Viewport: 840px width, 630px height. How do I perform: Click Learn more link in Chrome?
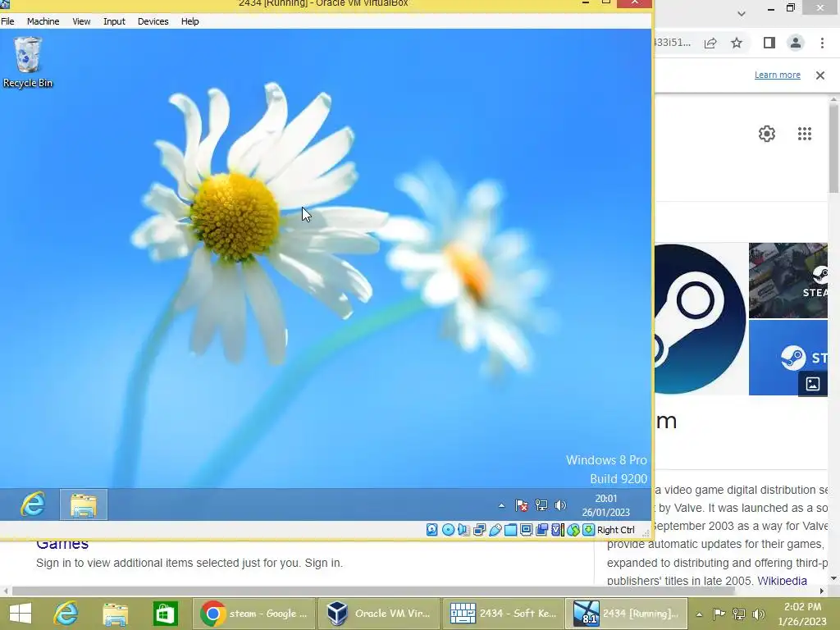coord(778,75)
